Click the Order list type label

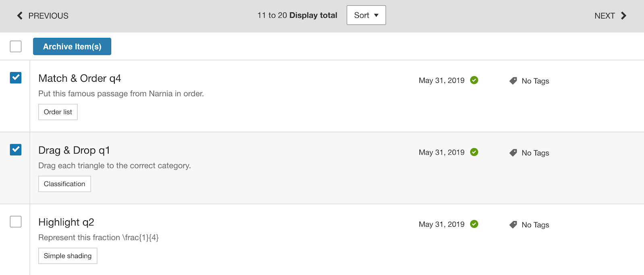tap(58, 112)
